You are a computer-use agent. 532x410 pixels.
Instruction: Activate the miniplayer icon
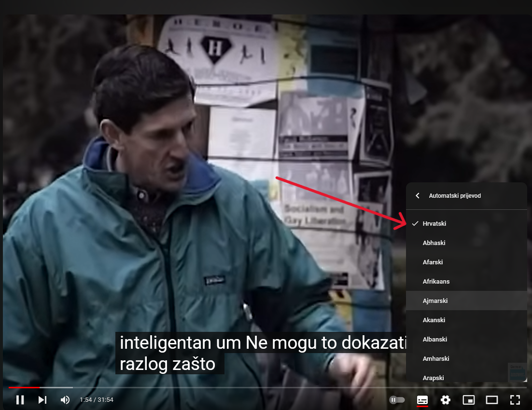coord(468,400)
